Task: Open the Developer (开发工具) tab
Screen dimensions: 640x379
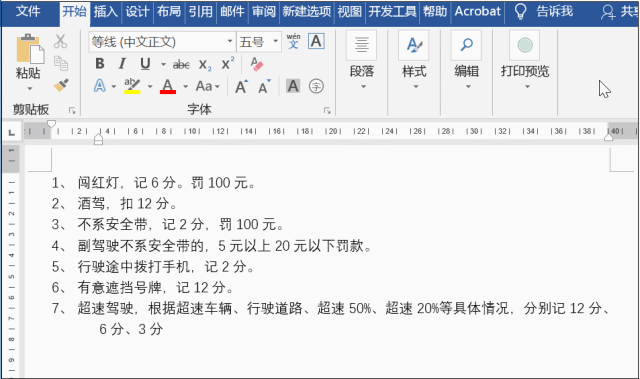Action: [392, 11]
